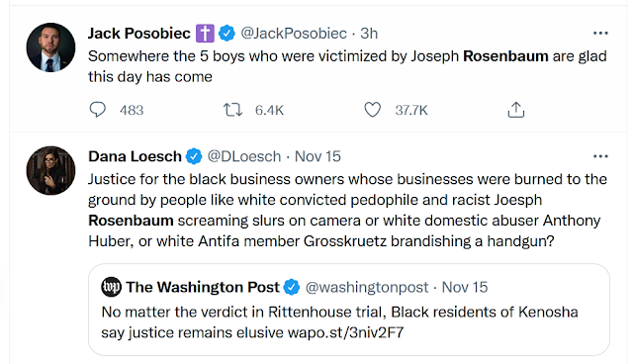This screenshot has width=633, height=364.
Task: Open the 3h timestamp on Posobiec's tweet
Action: 369,33
